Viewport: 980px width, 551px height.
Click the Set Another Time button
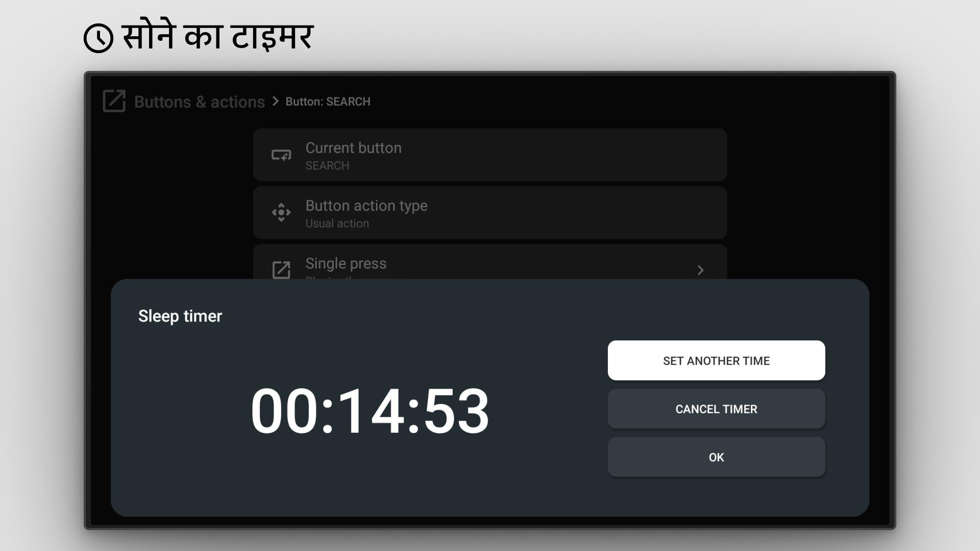tap(716, 360)
